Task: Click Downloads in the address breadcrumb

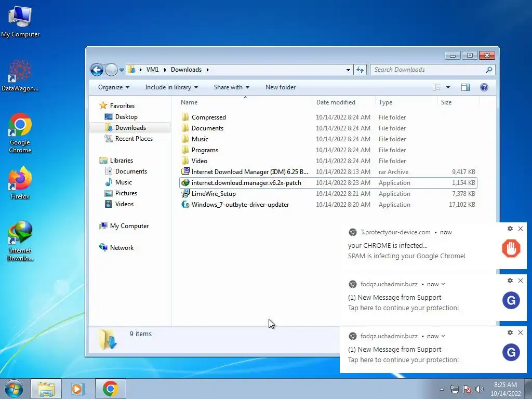Action: pos(186,70)
